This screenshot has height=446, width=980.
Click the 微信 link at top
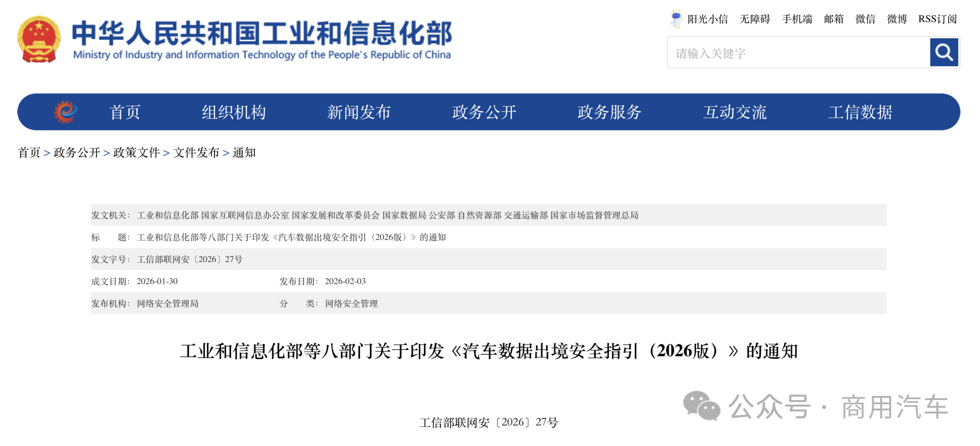(865, 19)
